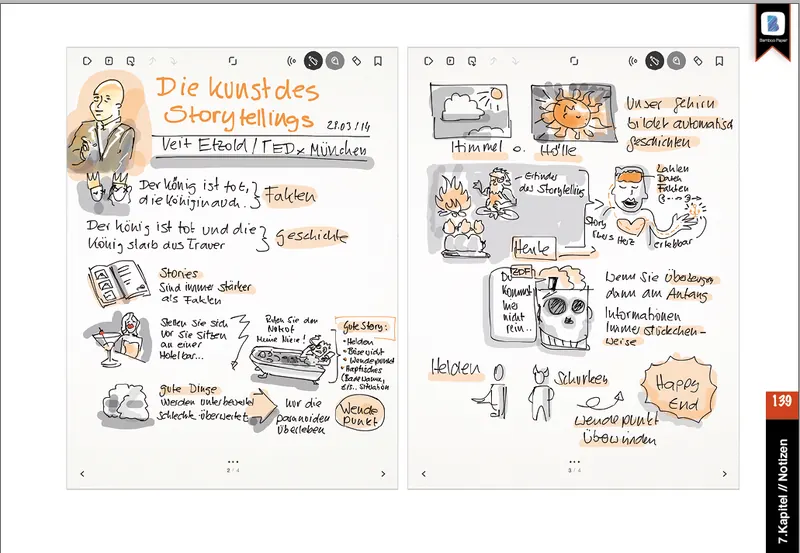Toggle the bookmark icon on right notebook page
The width and height of the screenshot is (800, 553).
point(719,61)
